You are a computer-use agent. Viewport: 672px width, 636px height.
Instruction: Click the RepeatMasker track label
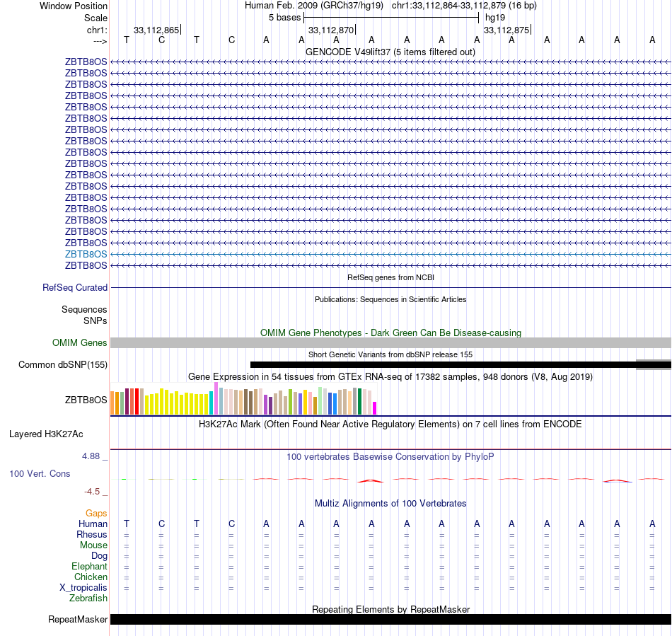tap(78, 619)
